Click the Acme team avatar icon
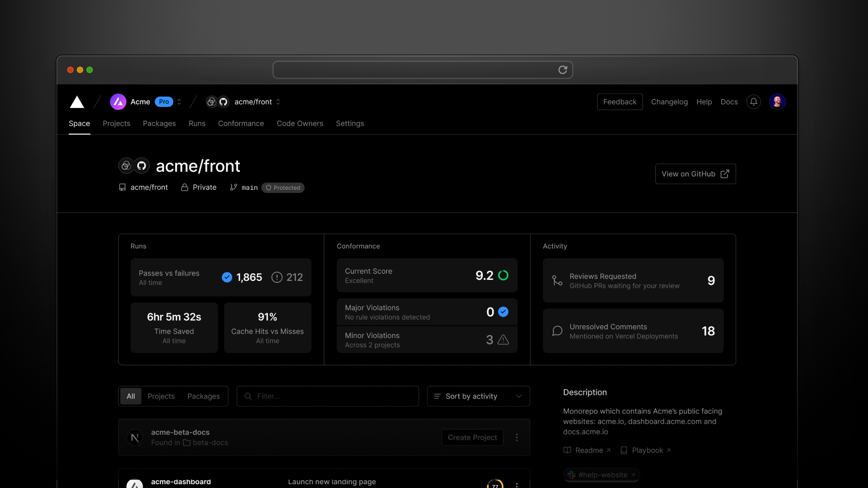The width and height of the screenshot is (868, 488). pyautogui.click(x=118, y=102)
